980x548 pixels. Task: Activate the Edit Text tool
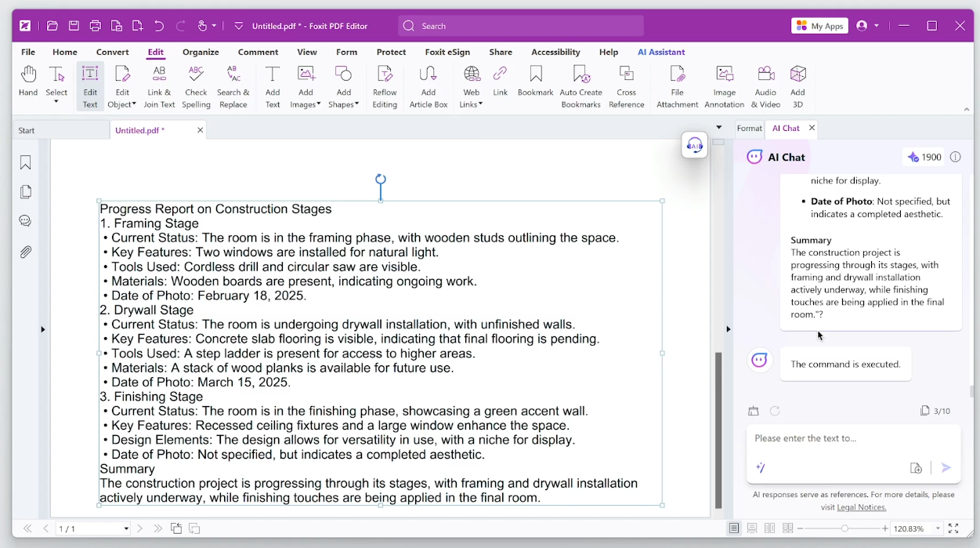(90, 86)
